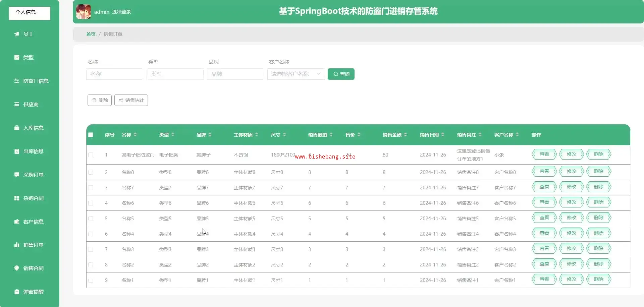The height and width of the screenshot is (307, 644).
Task: Click the 采购订单 chat bubble icon
Action: pyautogui.click(x=16, y=175)
